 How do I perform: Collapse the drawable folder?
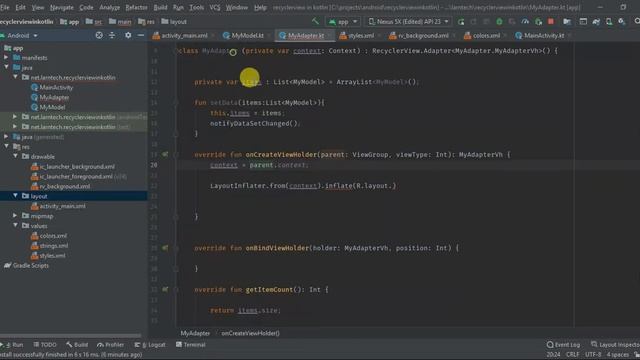tap(16, 156)
